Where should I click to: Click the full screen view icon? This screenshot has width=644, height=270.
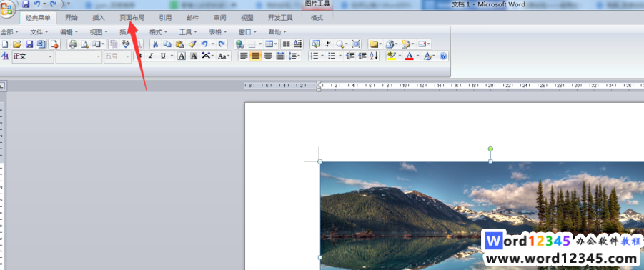click(356, 44)
